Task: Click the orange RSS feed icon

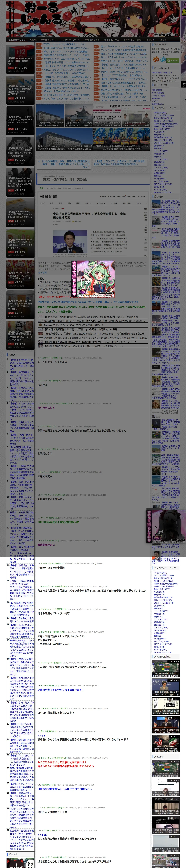Action: click(156, 59)
